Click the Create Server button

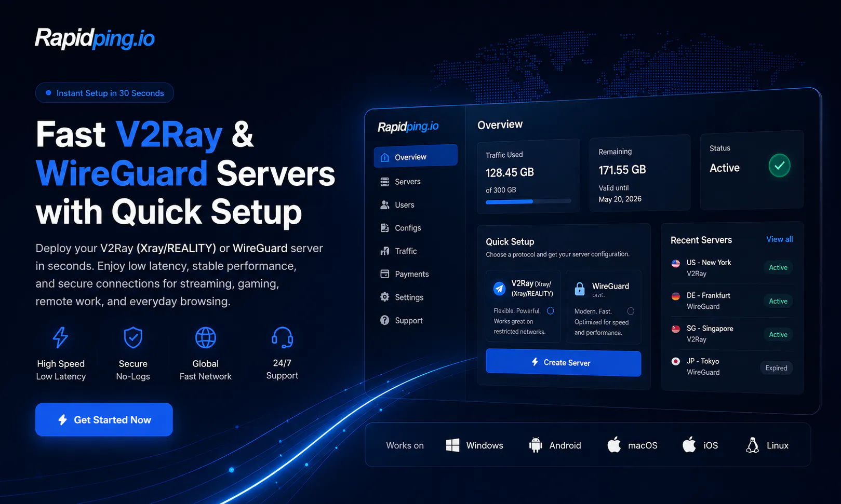click(563, 362)
